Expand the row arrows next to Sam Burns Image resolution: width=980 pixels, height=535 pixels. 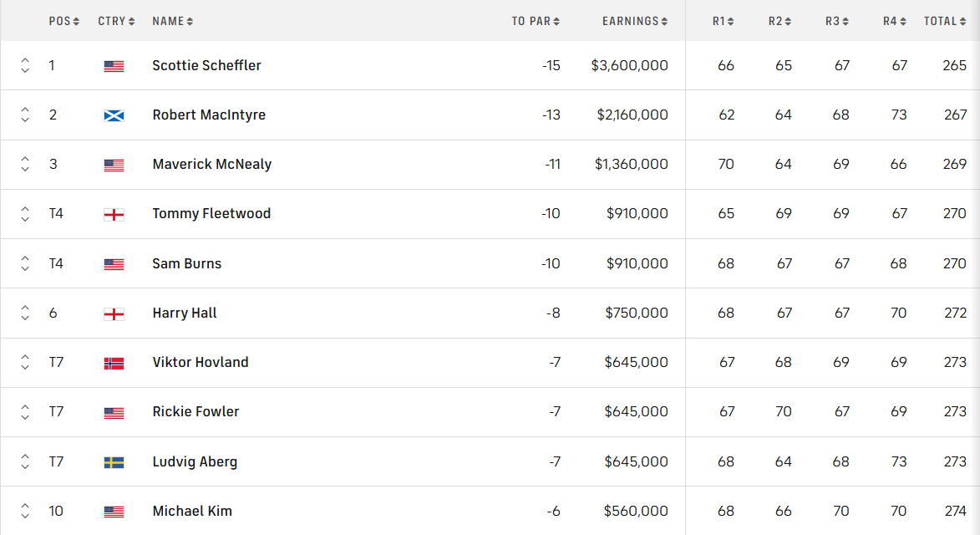pyautogui.click(x=24, y=262)
